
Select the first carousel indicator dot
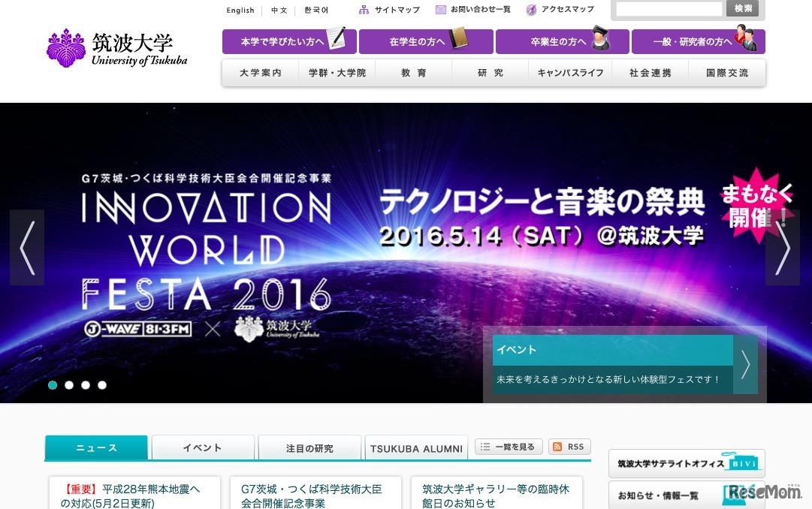pos(53,385)
